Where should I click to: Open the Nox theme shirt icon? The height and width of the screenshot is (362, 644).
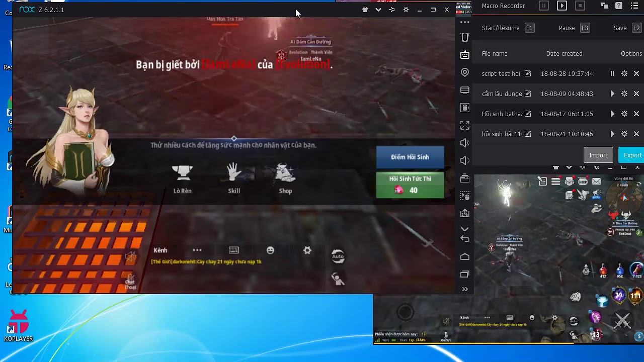point(365,10)
